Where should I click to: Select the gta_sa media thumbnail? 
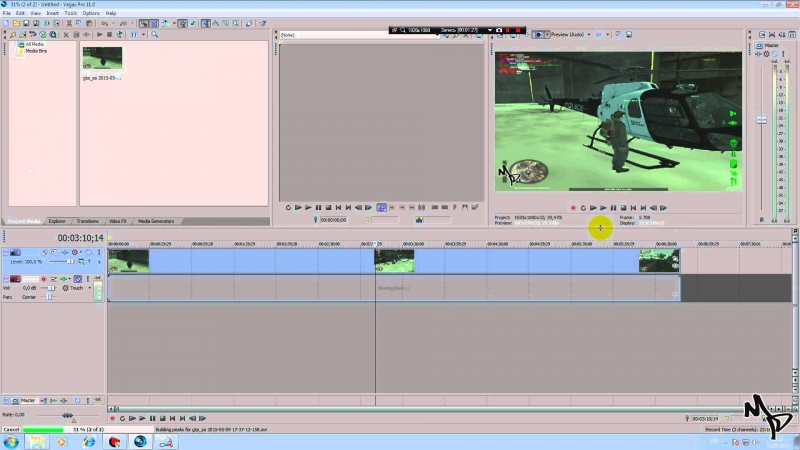(x=103, y=58)
